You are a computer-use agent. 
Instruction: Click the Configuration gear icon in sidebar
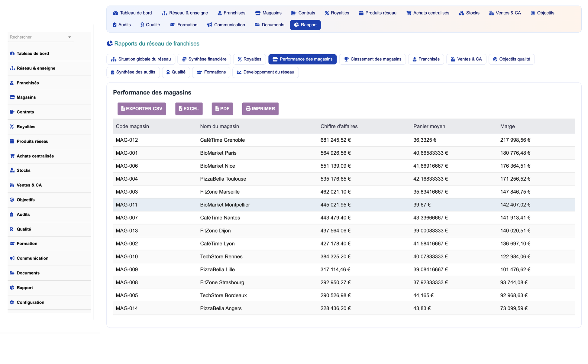pos(12,302)
